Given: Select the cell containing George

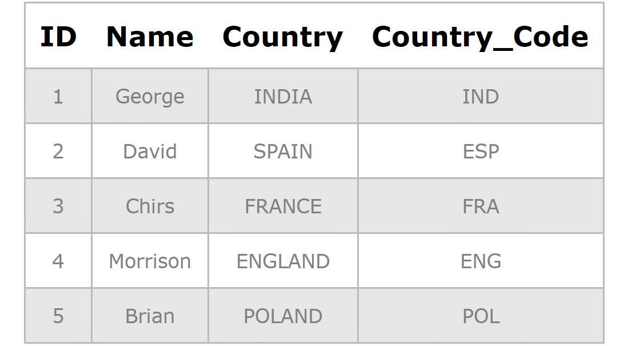Looking at the screenshot, I should (150, 96).
